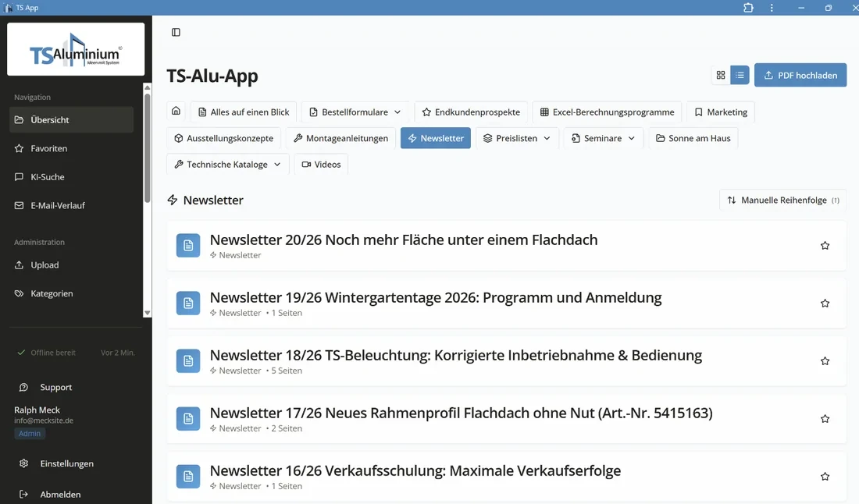Click the Abmelden logout arrow icon
859x504 pixels.
click(x=23, y=494)
